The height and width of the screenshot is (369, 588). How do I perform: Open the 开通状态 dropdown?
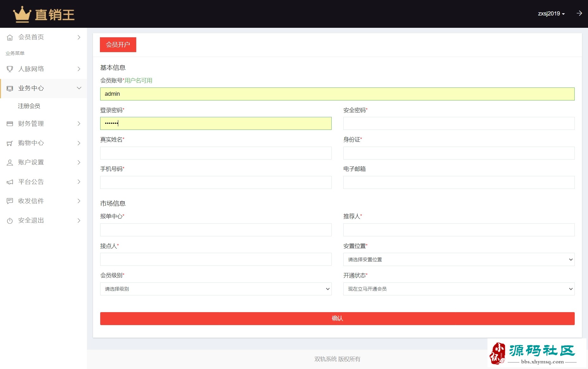pyautogui.click(x=459, y=289)
